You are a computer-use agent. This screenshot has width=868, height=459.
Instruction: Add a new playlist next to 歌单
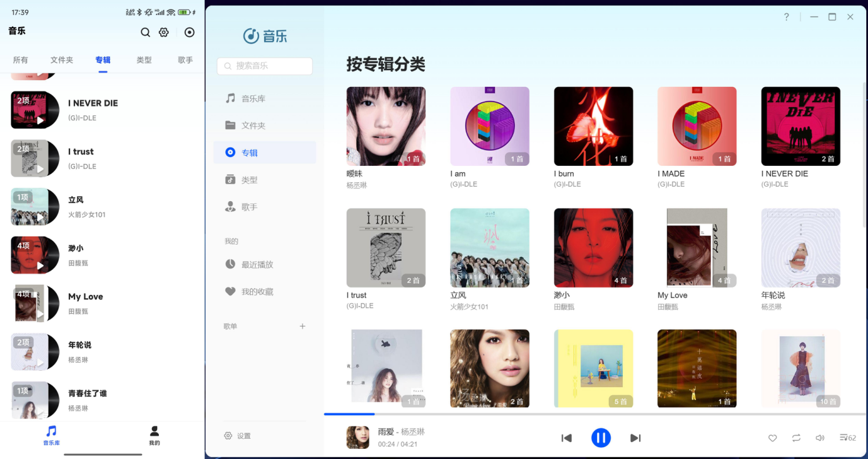pyautogui.click(x=303, y=327)
